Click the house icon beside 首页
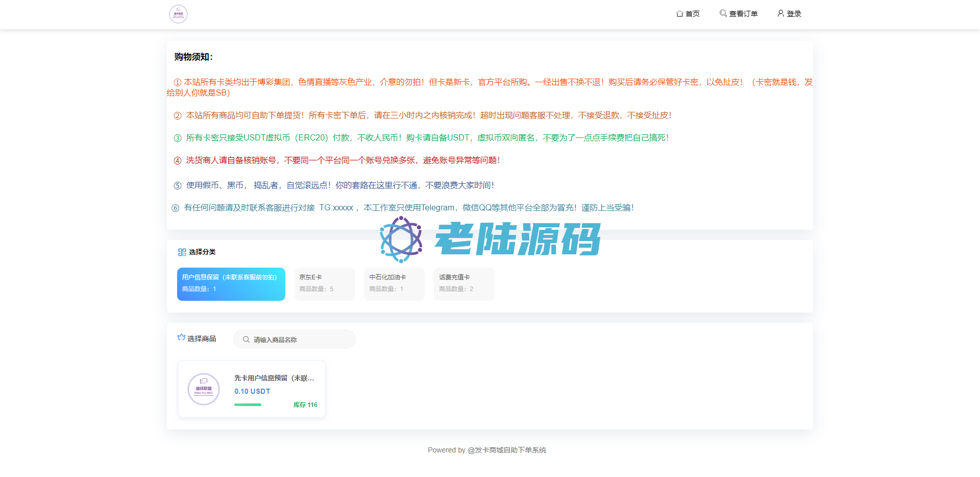This screenshot has height=477, width=980. [x=679, y=14]
